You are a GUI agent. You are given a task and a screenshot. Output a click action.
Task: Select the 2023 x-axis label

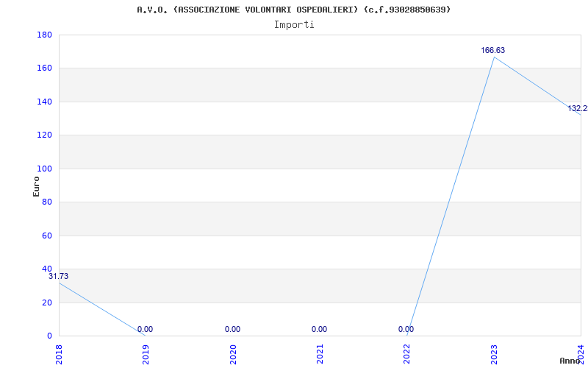click(494, 354)
